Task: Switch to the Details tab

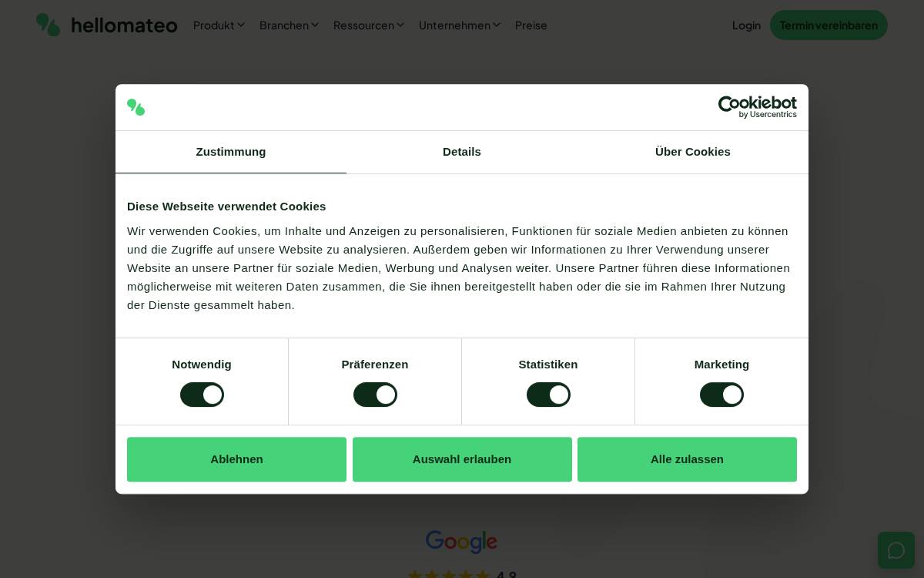Action: tap(462, 152)
